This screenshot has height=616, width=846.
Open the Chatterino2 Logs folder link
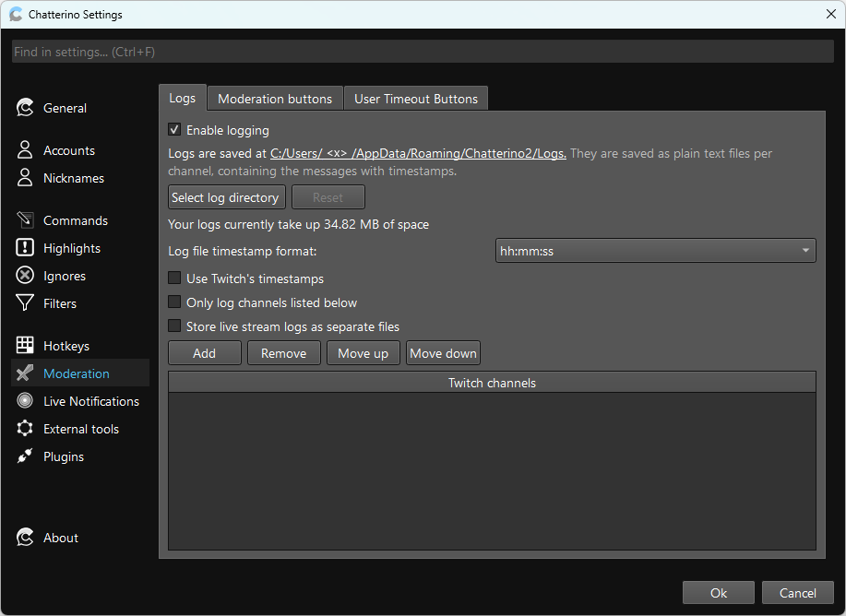pos(418,153)
